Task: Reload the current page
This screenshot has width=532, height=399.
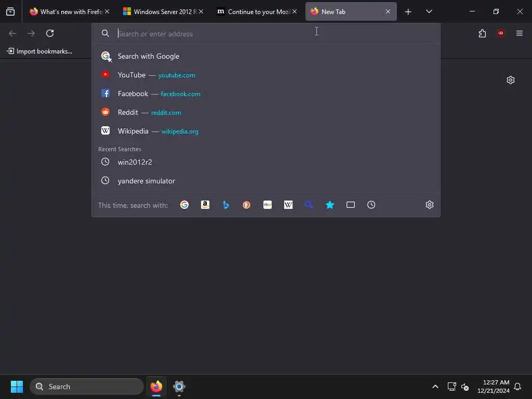Action: [50, 33]
